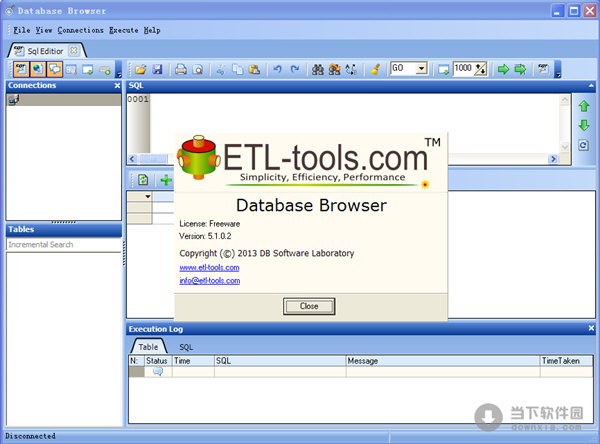The image size is (600, 444).
Task: Click the A-to-B replace icon
Action: (351, 69)
